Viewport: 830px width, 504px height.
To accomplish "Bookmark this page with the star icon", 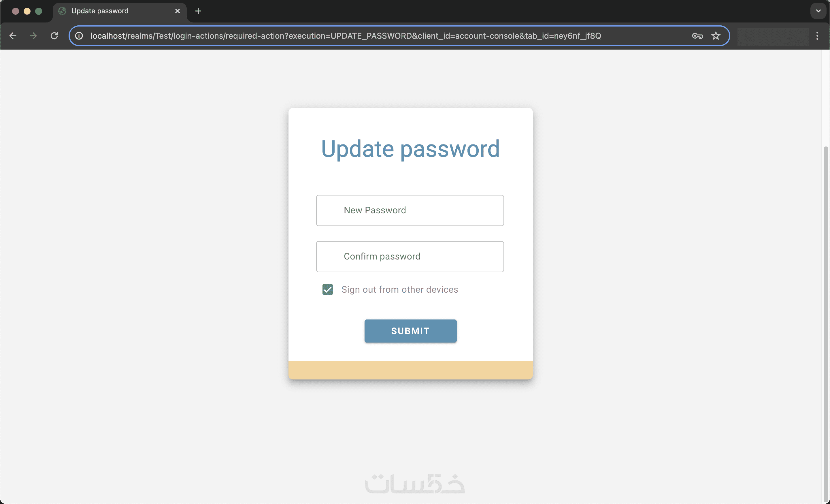I will tap(716, 36).
